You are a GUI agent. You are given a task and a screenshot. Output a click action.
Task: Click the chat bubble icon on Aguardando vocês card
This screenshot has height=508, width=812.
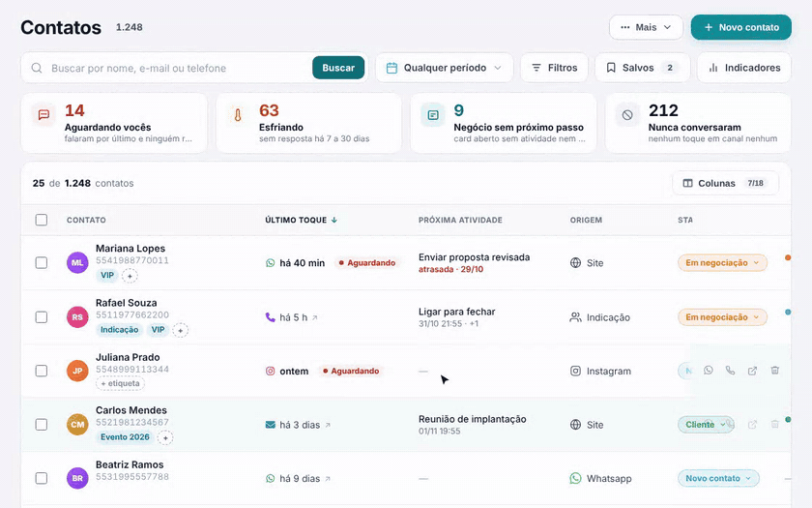point(44,114)
